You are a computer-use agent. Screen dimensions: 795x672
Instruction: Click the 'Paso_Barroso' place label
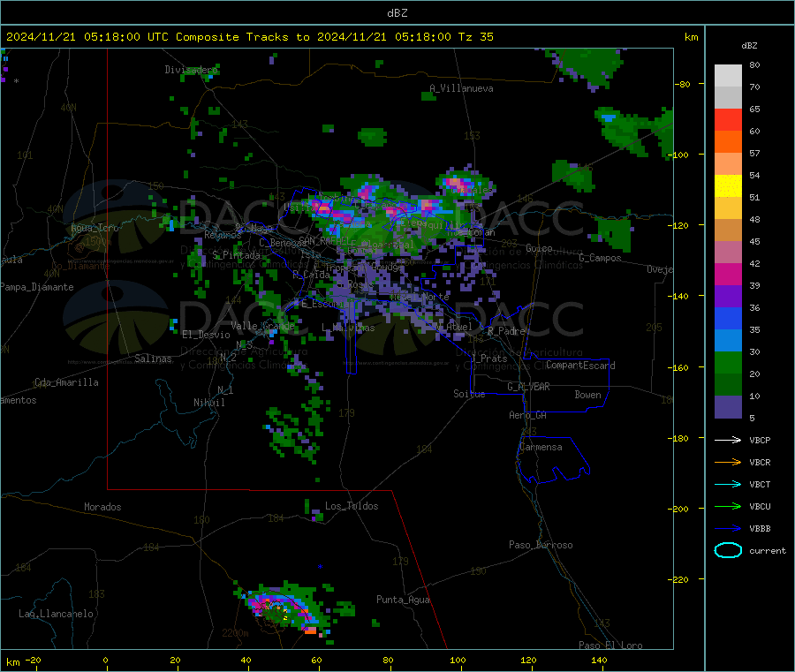point(541,545)
